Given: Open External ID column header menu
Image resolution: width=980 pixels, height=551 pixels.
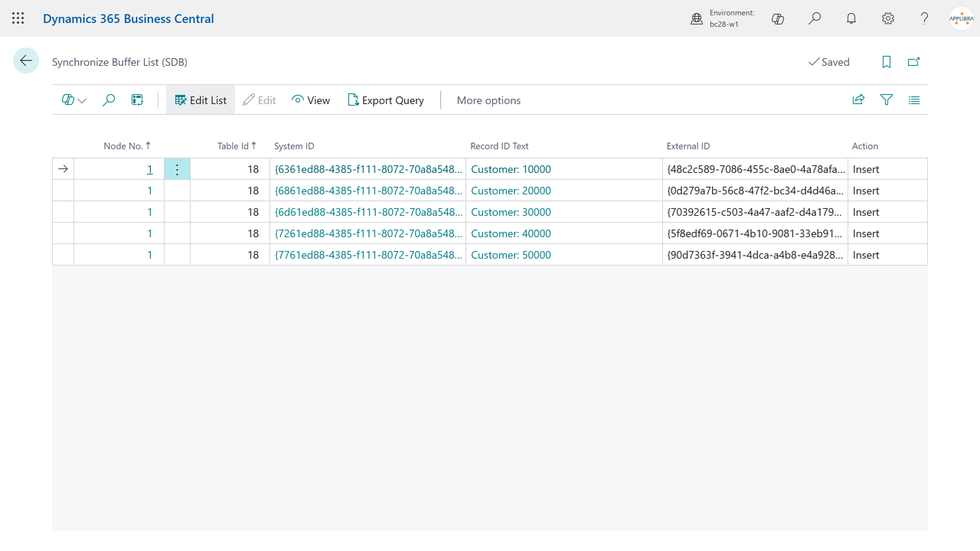Looking at the screenshot, I should 688,146.
